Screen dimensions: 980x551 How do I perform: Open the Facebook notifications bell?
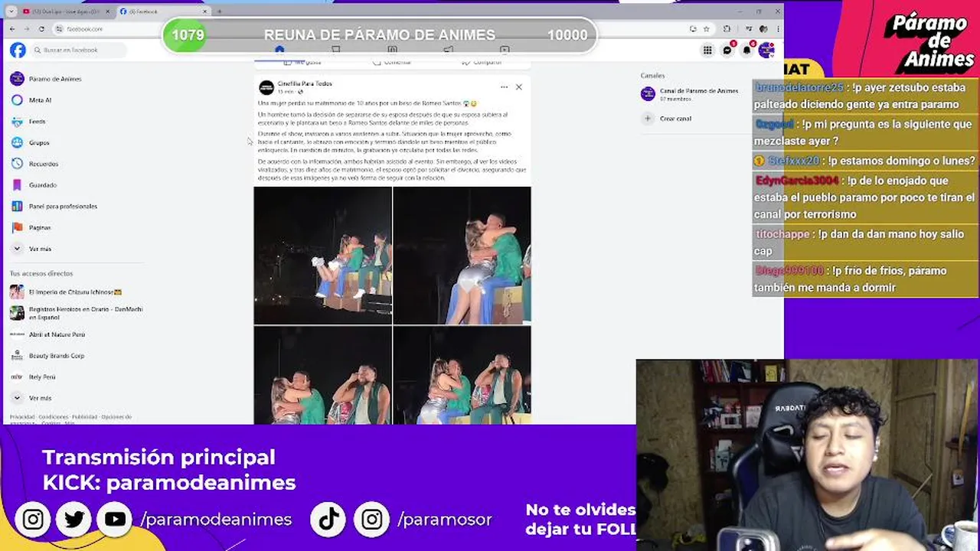click(x=746, y=51)
